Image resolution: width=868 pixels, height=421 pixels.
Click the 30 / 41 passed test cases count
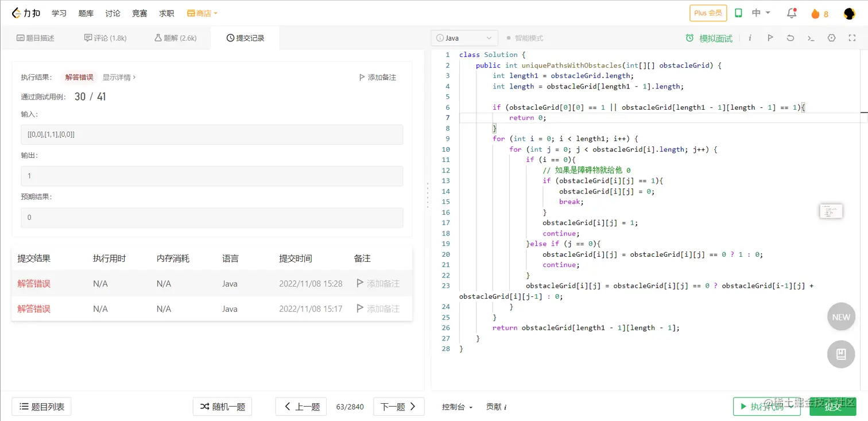[90, 96]
